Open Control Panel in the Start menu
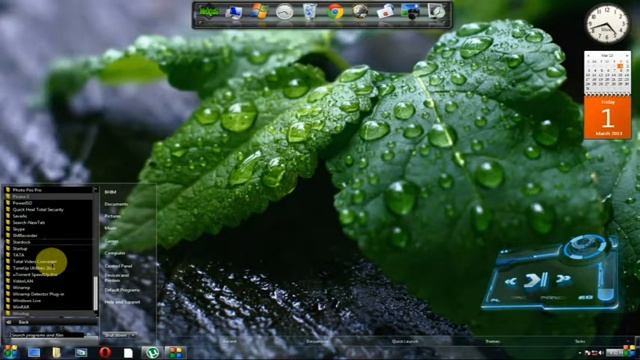This screenshot has height=360, width=640. point(118,266)
